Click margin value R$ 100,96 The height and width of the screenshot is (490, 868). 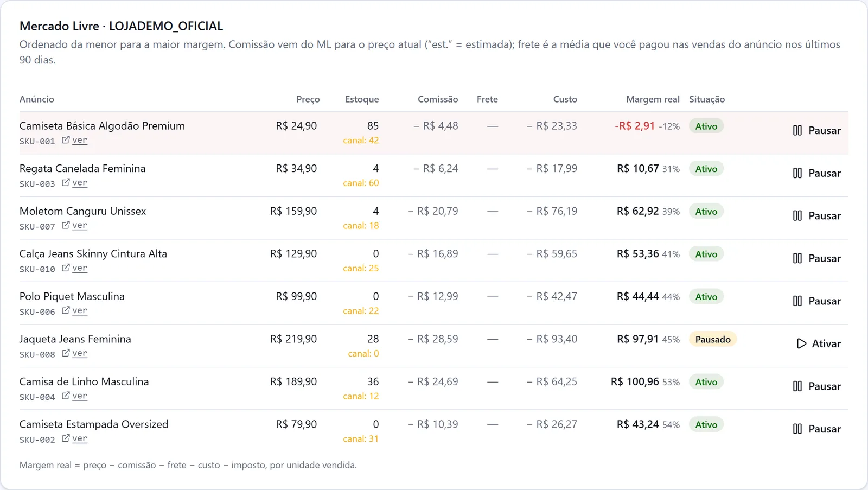click(x=635, y=382)
